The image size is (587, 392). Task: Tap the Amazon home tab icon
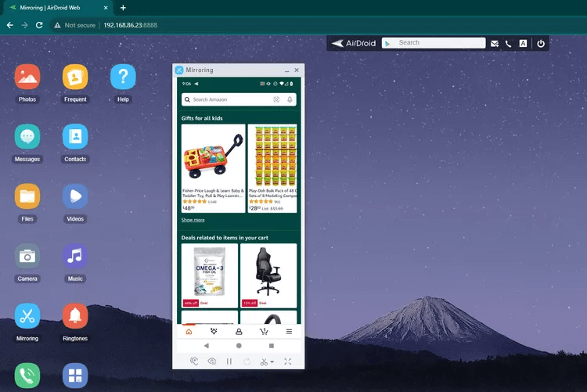pyautogui.click(x=189, y=331)
